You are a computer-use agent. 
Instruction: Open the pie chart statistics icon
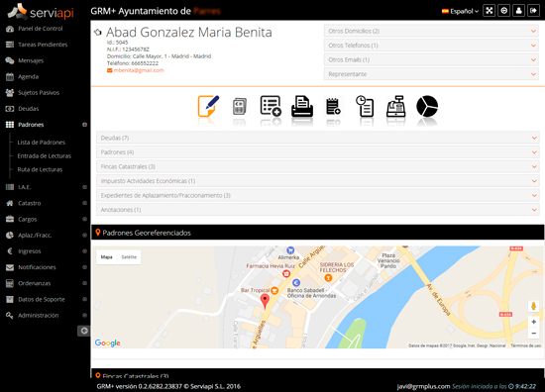point(427,106)
